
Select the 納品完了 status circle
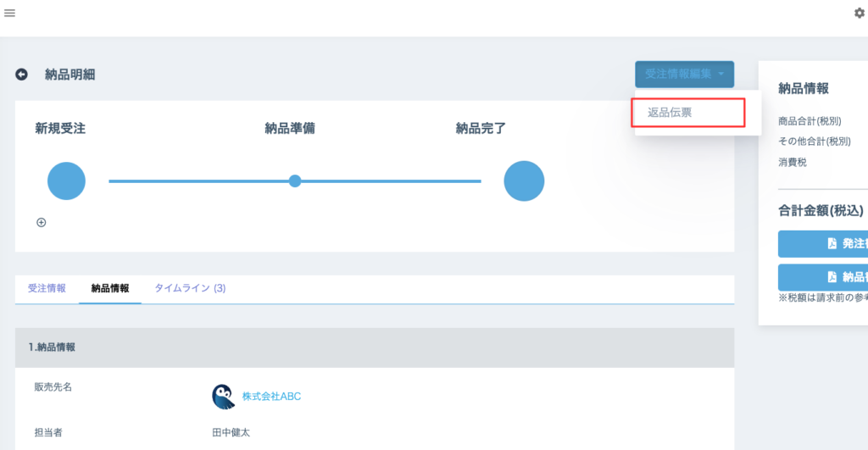[524, 181]
